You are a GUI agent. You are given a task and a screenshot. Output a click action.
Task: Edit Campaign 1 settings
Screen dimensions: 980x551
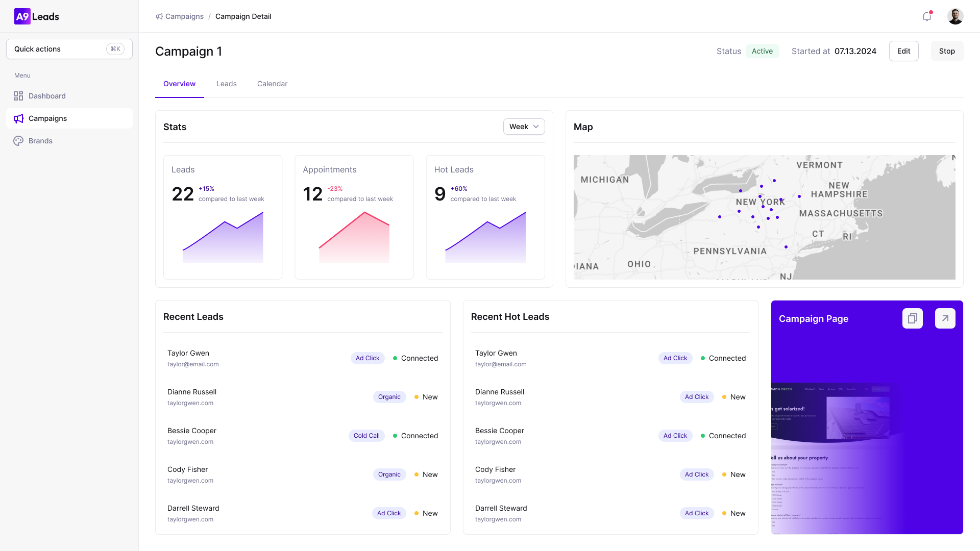[903, 51]
